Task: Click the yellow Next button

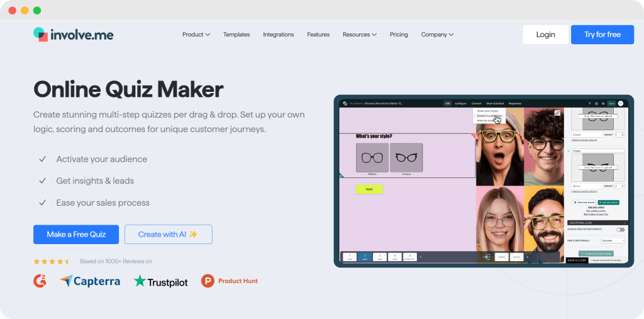Action: click(369, 189)
